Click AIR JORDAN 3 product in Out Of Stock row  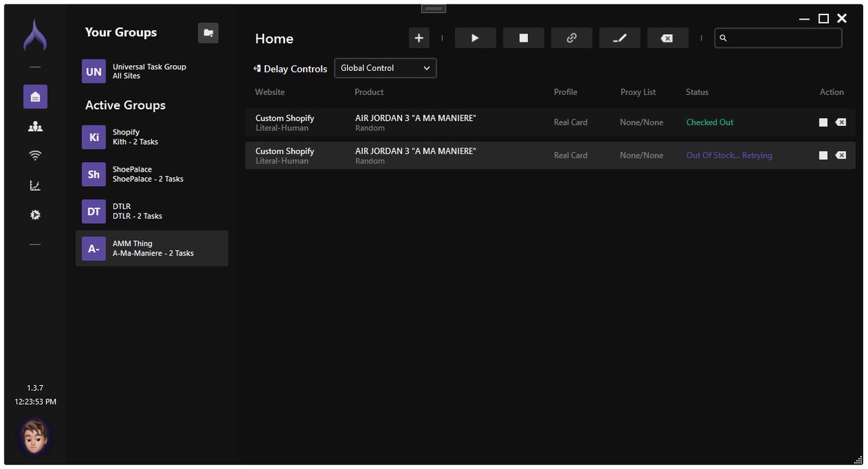pos(416,151)
